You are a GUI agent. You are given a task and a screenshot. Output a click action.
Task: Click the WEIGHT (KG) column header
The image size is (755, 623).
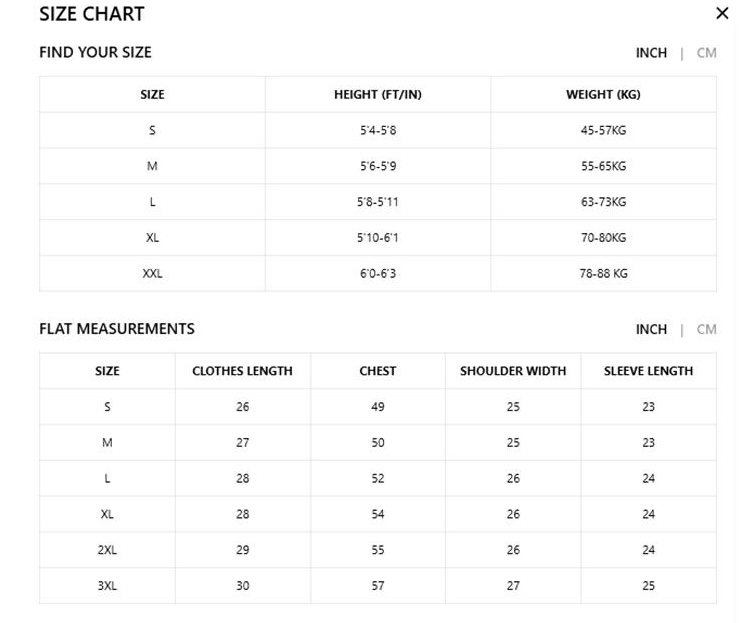pyautogui.click(x=603, y=94)
